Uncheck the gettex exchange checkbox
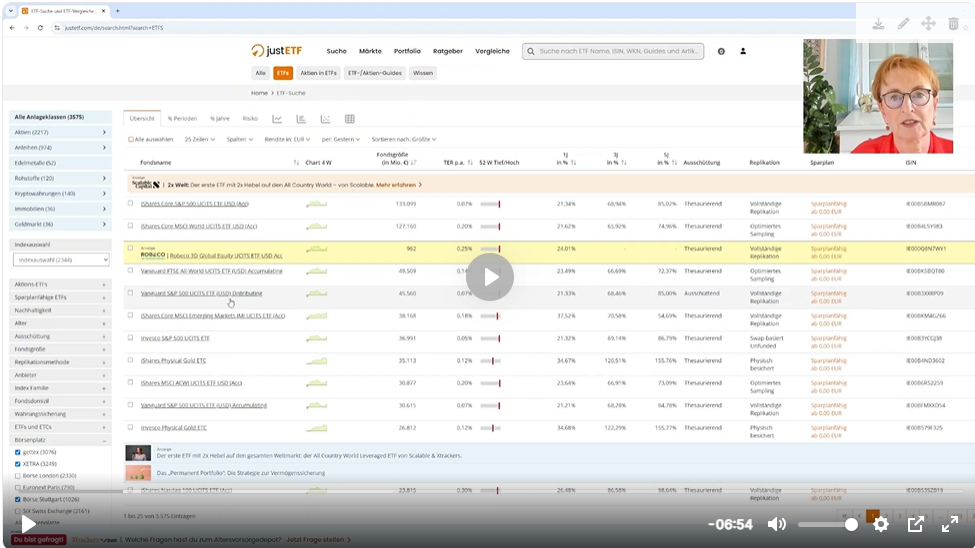The width and height of the screenshot is (975, 548). (x=17, y=452)
